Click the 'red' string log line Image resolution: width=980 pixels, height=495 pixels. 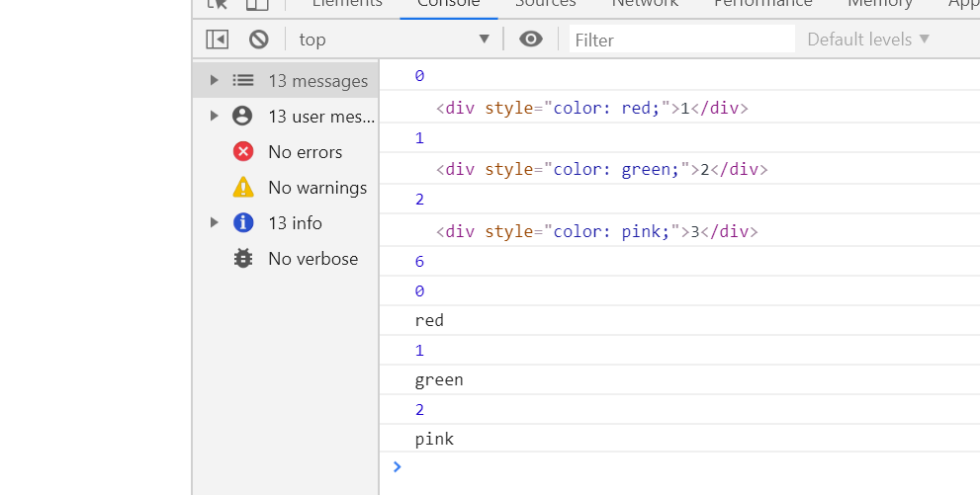pos(429,320)
